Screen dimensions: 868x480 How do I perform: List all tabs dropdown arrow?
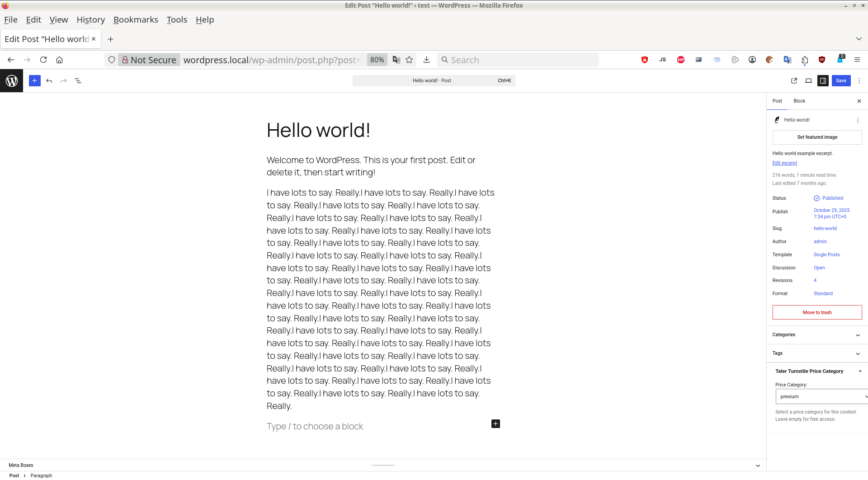[859, 39]
